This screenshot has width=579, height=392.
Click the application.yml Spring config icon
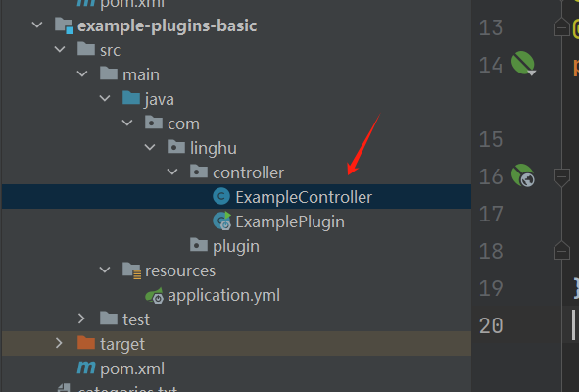(155, 295)
